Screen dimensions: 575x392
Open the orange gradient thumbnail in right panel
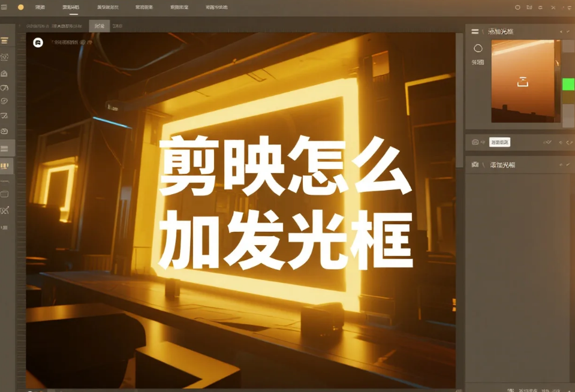[525, 81]
